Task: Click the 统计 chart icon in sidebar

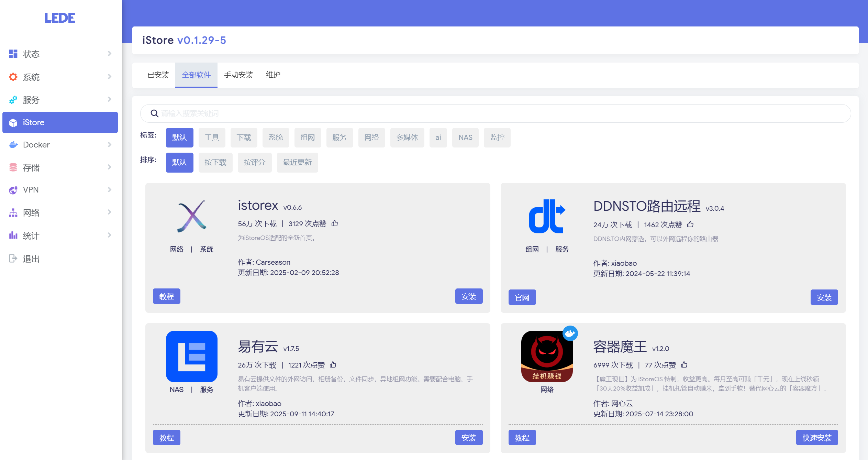Action: [13, 236]
